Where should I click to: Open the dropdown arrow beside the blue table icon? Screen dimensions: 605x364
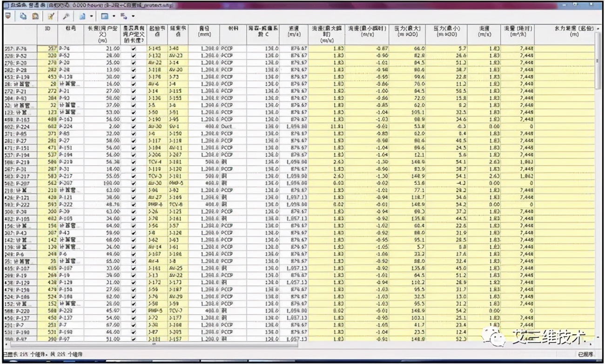point(114,16)
